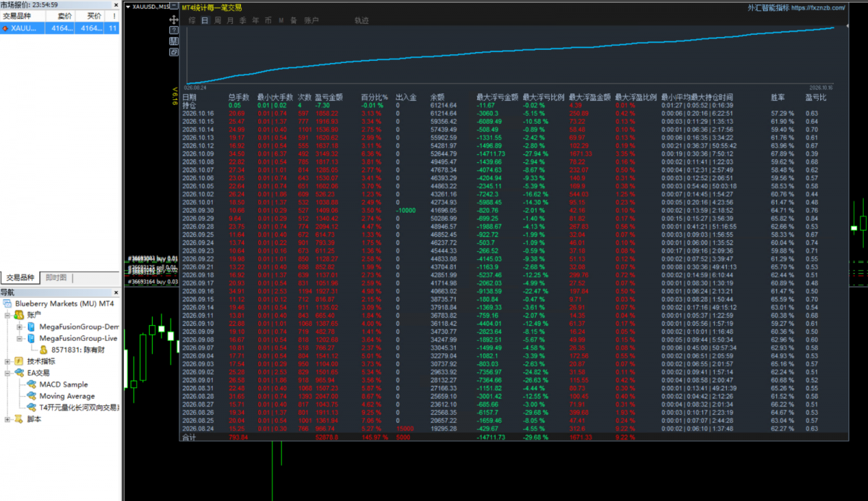Select the Moving Average expert advisor

67,396
